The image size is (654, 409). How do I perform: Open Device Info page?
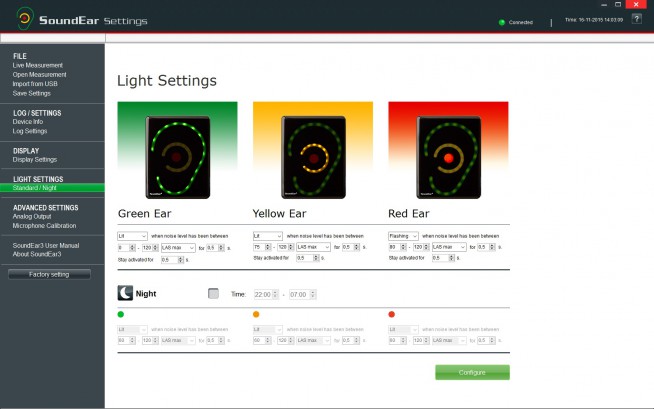[28, 122]
